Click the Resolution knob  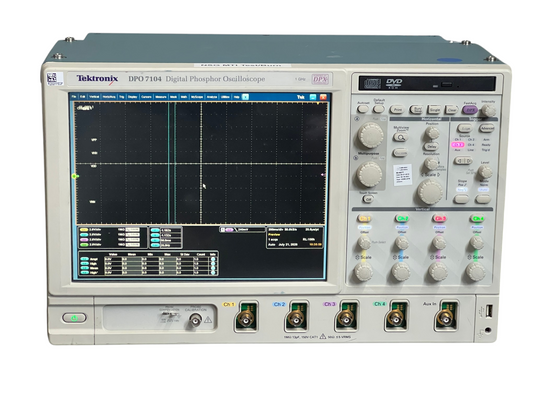point(431,163)
